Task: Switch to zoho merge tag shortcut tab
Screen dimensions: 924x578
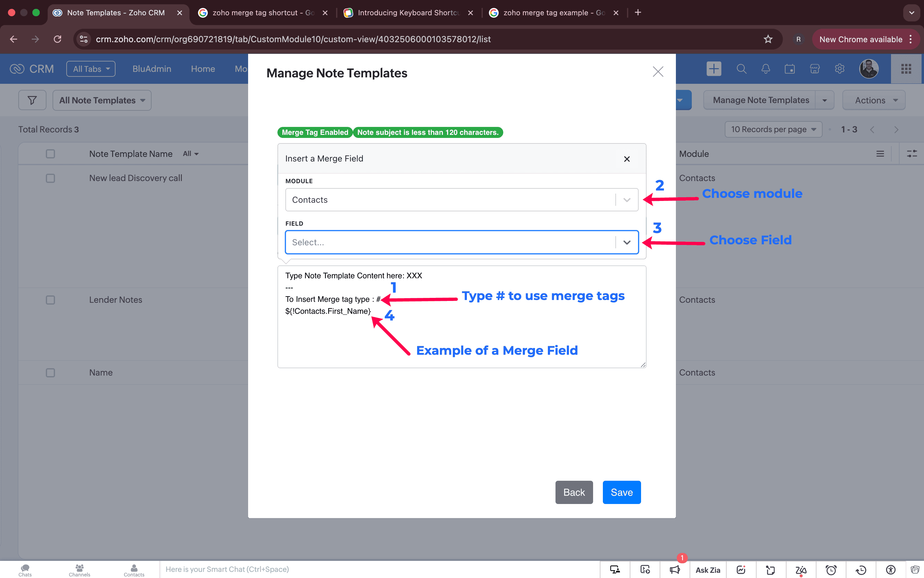Action: 263,13
